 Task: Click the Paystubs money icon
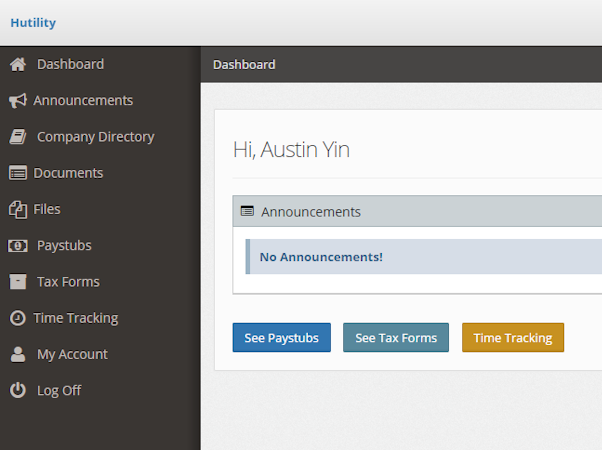click(17, 246)
